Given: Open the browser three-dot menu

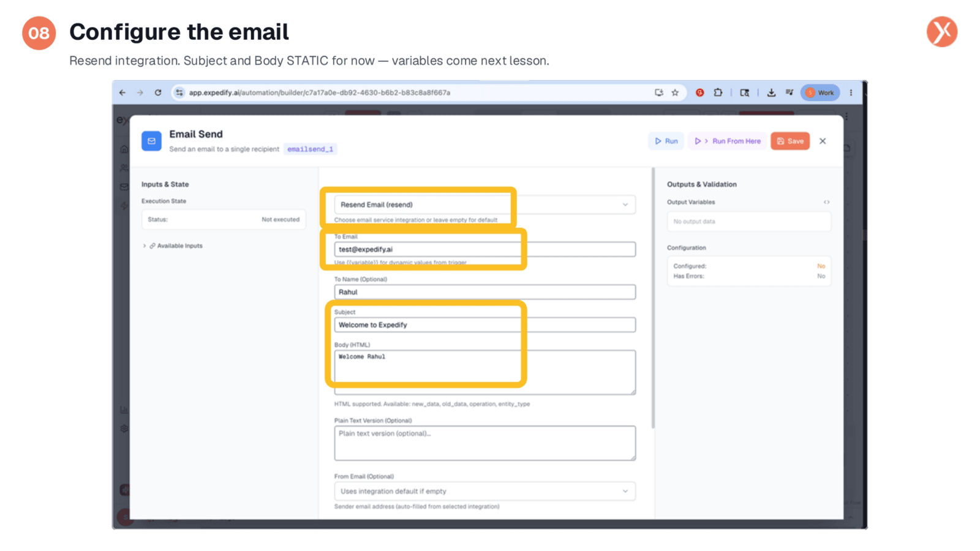Looking at the screenshot, I should pos(851,92).
